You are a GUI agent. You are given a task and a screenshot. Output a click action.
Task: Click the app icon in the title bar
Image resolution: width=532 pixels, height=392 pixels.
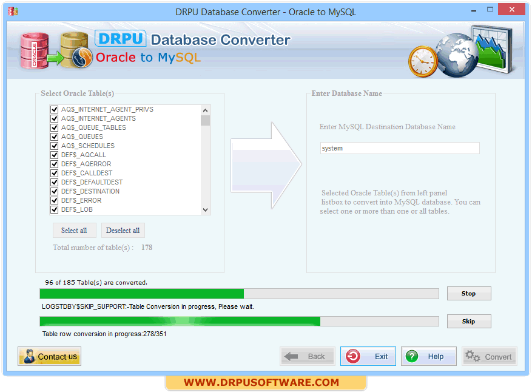[13, 12]
